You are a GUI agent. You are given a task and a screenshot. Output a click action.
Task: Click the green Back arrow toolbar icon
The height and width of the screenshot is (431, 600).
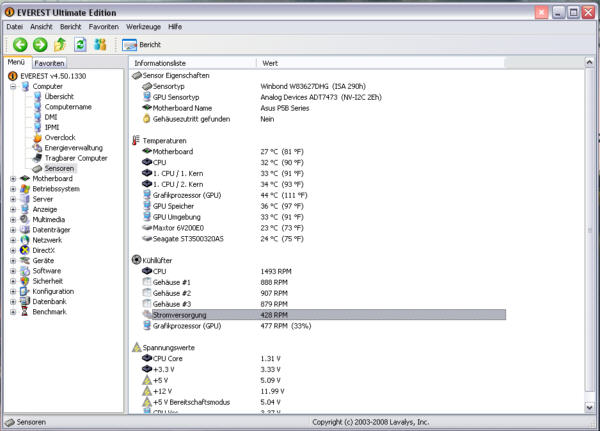tap(20, 45)
